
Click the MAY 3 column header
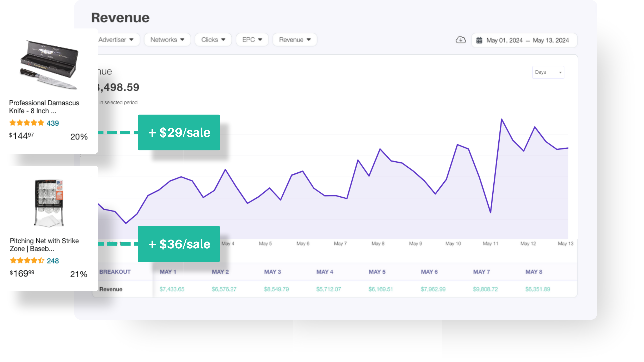pyautogui.click(x=273, y=272)
